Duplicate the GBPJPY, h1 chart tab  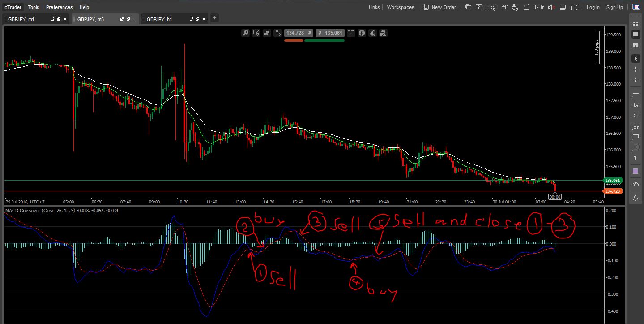click(x=198, y=19)
